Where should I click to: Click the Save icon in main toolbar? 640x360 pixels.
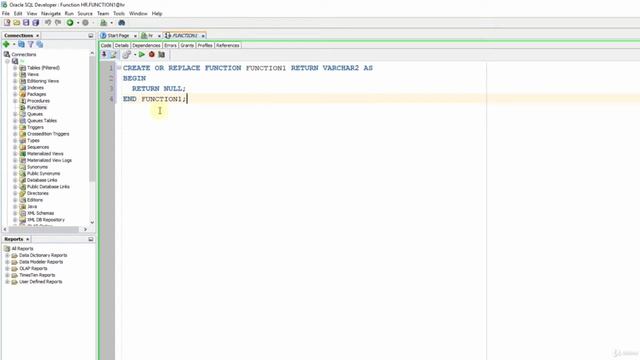(x=26, y=23)
